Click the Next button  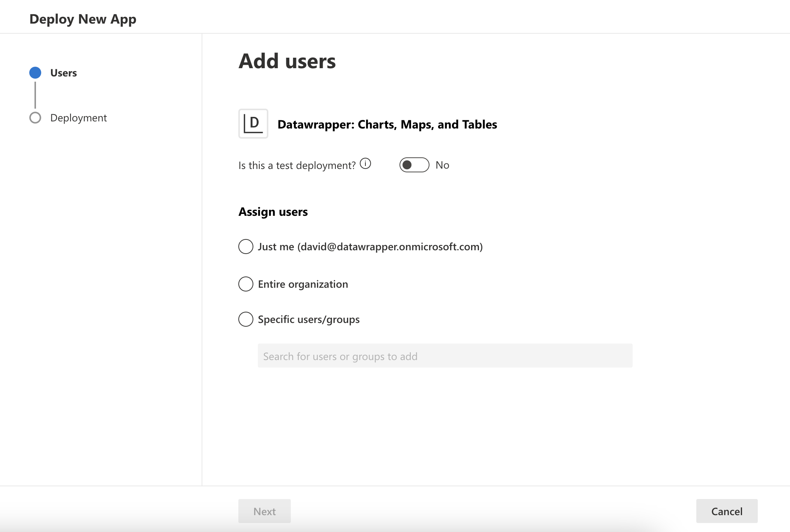pos(265,511)
